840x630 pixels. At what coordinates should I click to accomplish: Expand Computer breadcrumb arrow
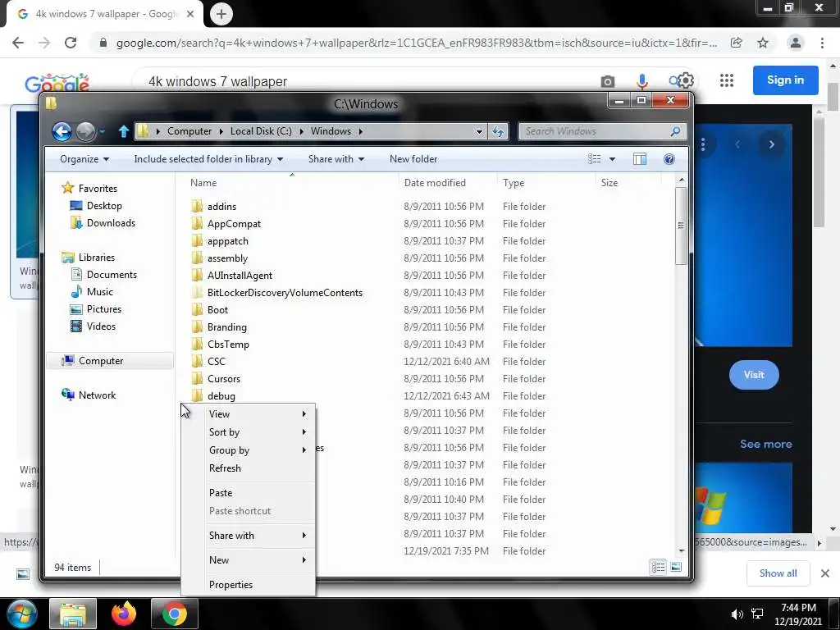[x=221, y=131]
